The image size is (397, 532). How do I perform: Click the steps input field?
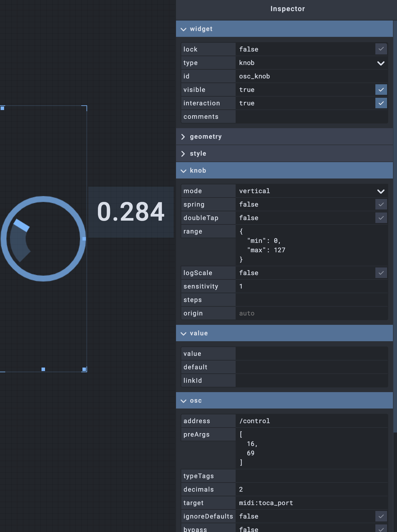tap(312, 300)
